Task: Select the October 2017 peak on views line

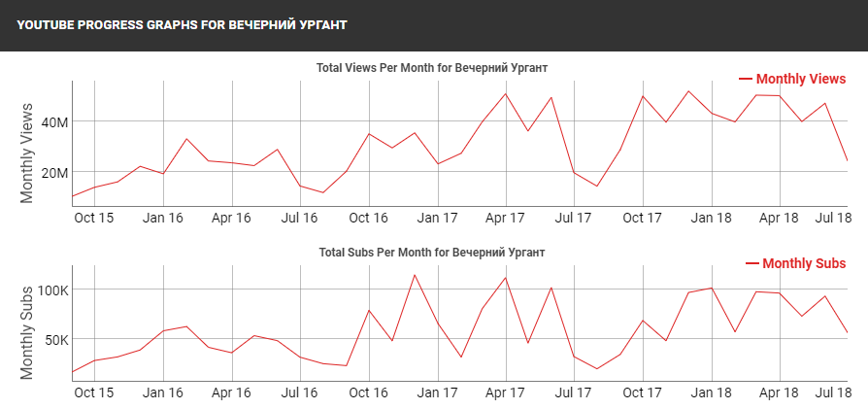Action: tap(644, 96)
